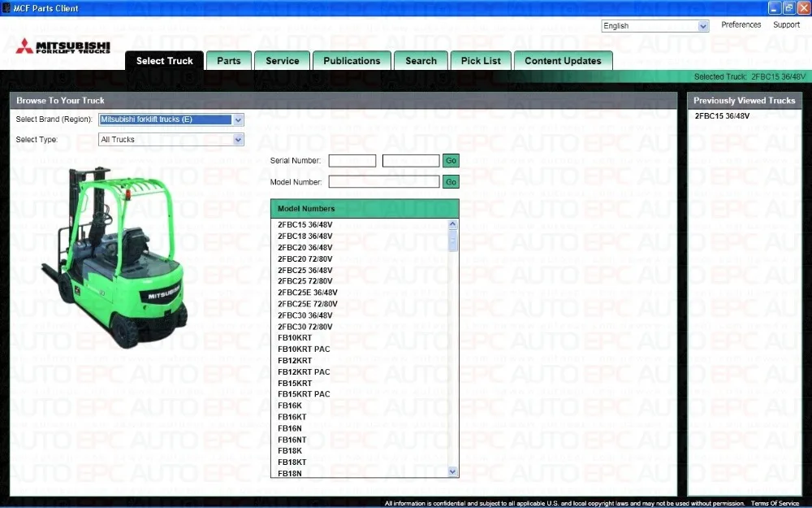The height and width of the screenshot is (508, 812).
Task: Open the Pick List tab
Action: point(481,61)
